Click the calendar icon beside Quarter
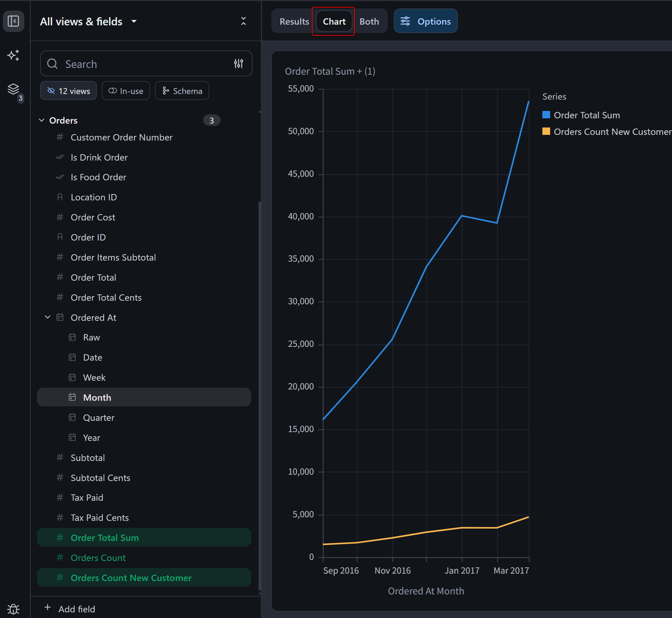672x618 pixels. 72,418
